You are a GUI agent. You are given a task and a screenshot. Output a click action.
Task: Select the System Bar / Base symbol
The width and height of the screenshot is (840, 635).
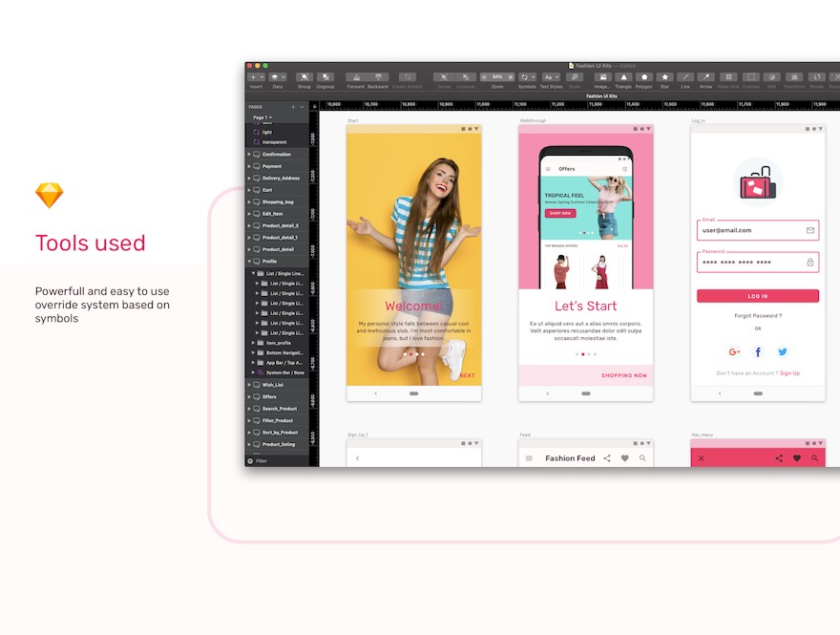pyautogui.click(x=278, y=372)
